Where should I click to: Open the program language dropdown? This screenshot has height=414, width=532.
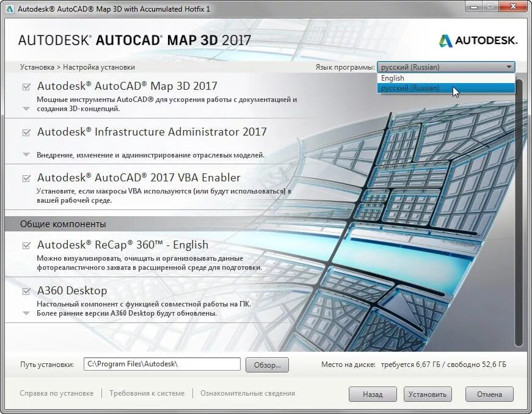coord(446,67)
